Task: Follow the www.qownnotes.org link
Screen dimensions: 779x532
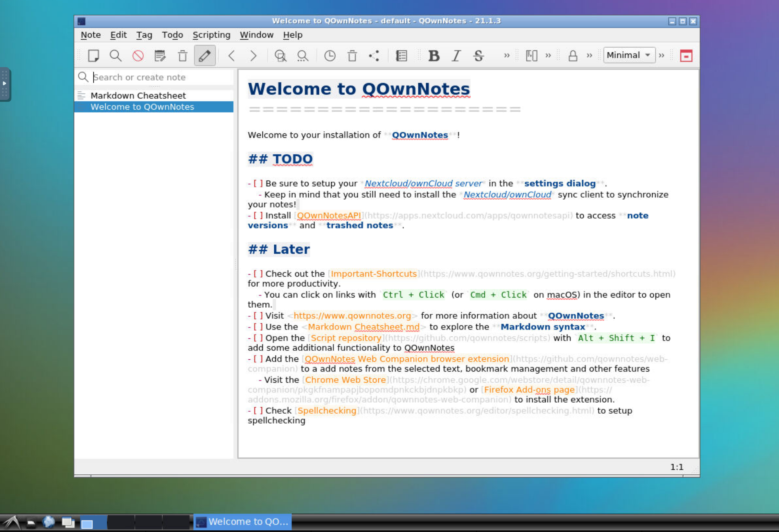Action: tap(353, 316)
